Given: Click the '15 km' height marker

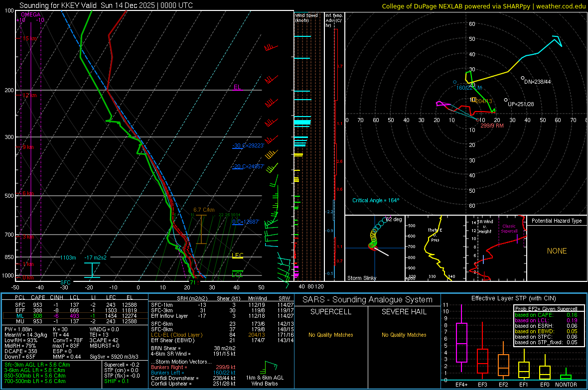Looking at the screenshot, I should tap(29, 39).
